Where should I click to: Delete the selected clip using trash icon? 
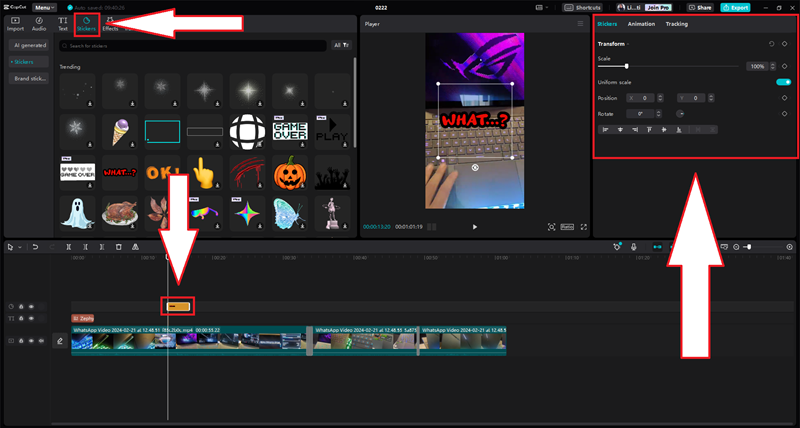tap(119, 247)
